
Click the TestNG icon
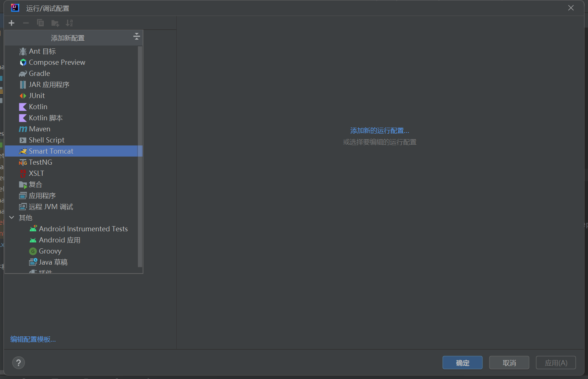click(x=23, y=162)
